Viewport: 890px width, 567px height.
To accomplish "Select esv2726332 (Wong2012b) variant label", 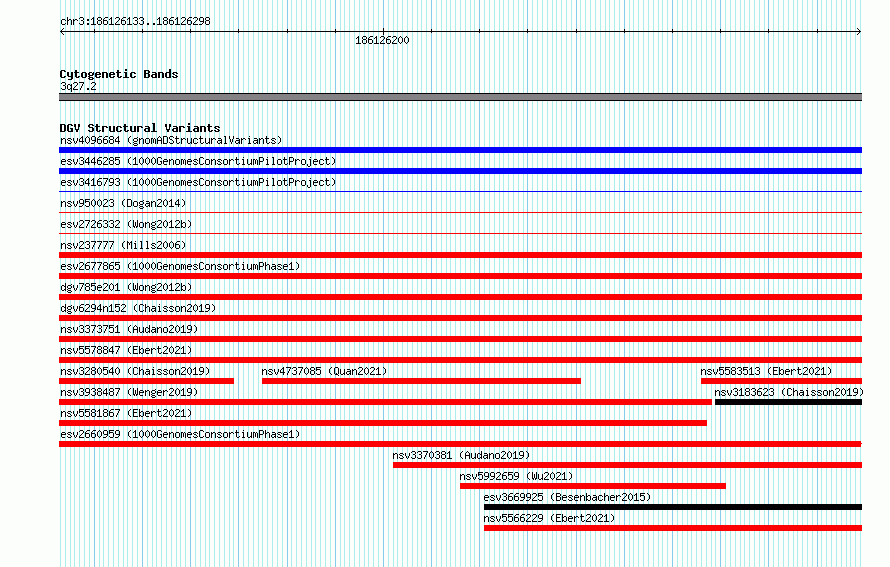I will click(126, 224).
